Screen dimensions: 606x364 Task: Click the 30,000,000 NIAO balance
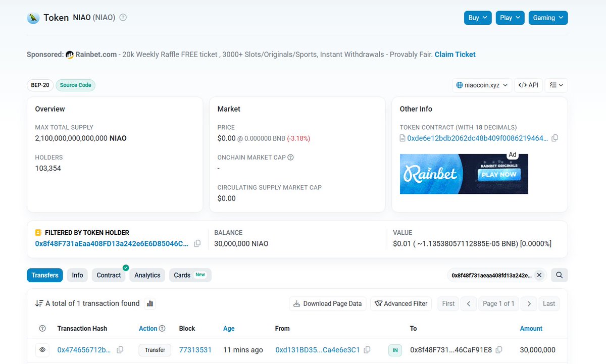coord(241,243)
